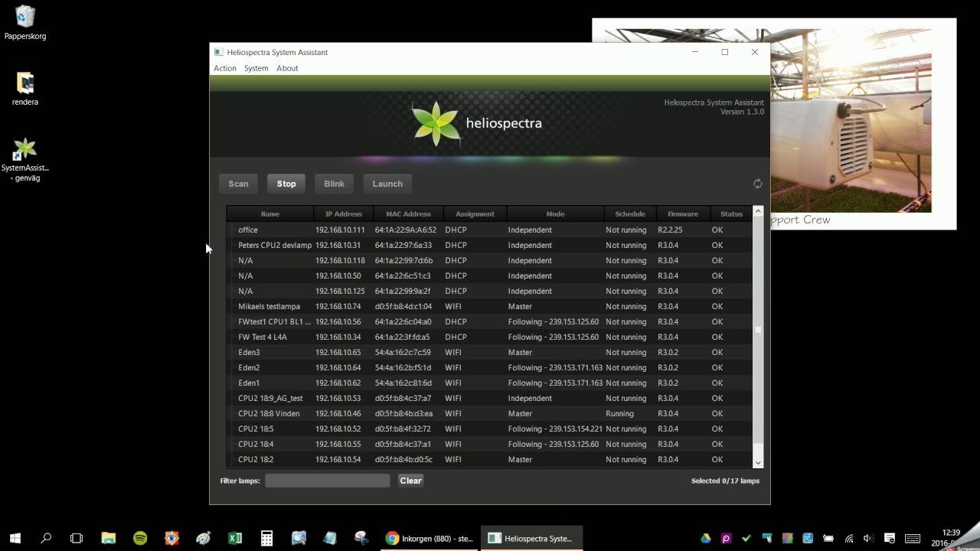980x551 pixels.
Task: Open Task View on the taskbar
Action: click(x=77, y=538)
